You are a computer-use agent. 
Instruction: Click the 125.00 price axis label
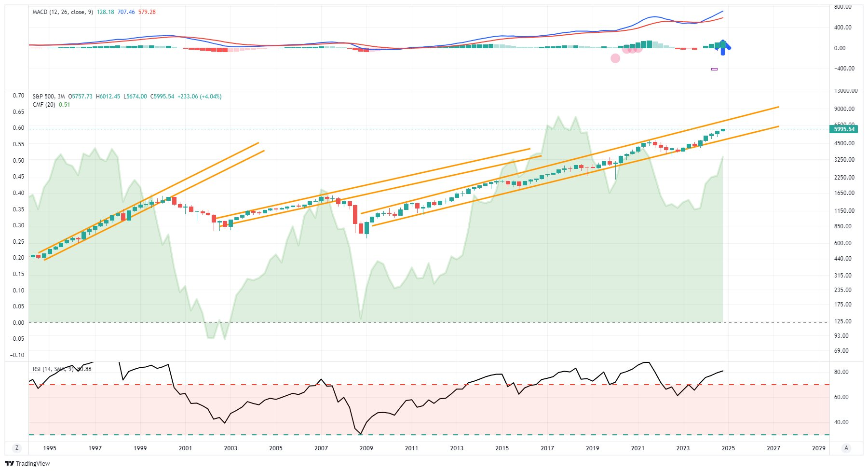point(843,321)
